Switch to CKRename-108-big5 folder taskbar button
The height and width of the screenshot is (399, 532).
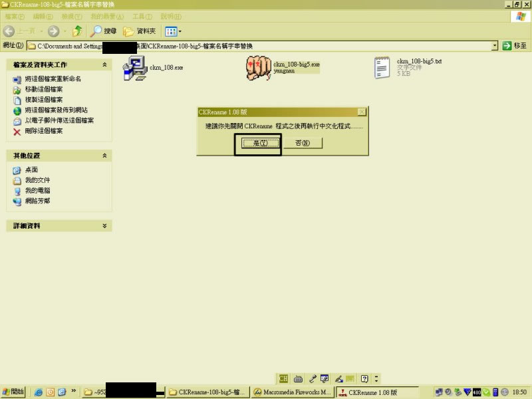208,392
